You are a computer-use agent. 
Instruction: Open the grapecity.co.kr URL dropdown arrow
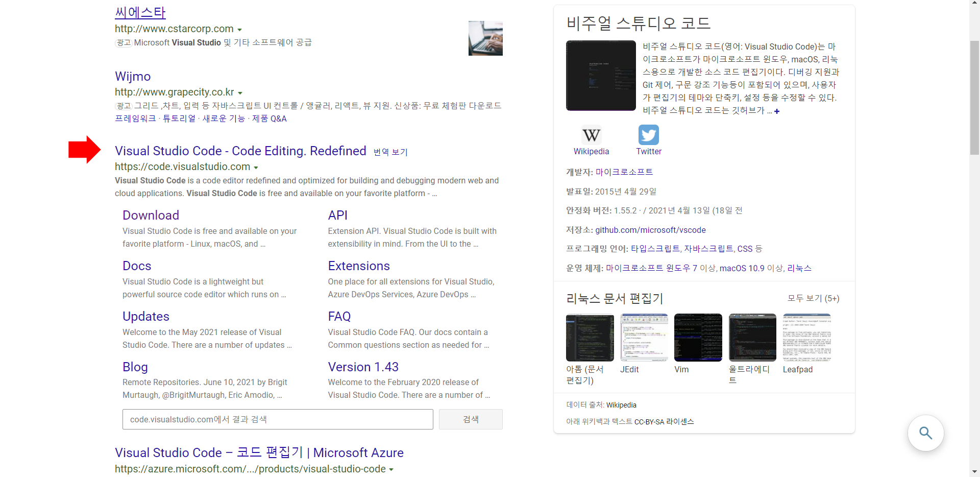pyautogui.click(x=240, y=93)
